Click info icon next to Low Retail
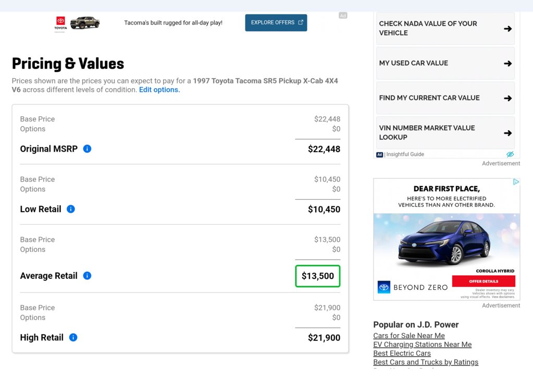This screenshot has height=392, width=533. pos(71,209)
